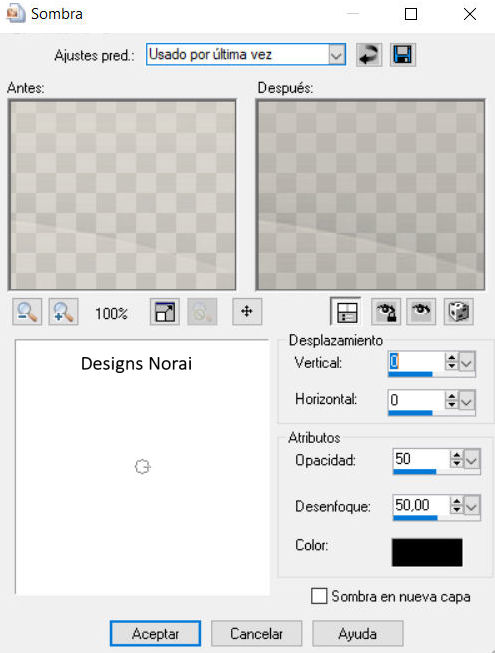Viewport: 495px width, 653px height.
Task: Click the Aceptar button
Action: 155,634
